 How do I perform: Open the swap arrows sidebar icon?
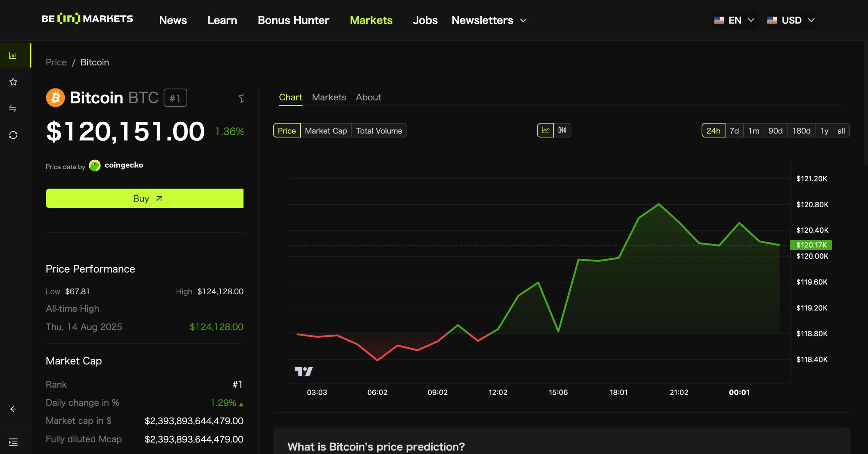13,108
